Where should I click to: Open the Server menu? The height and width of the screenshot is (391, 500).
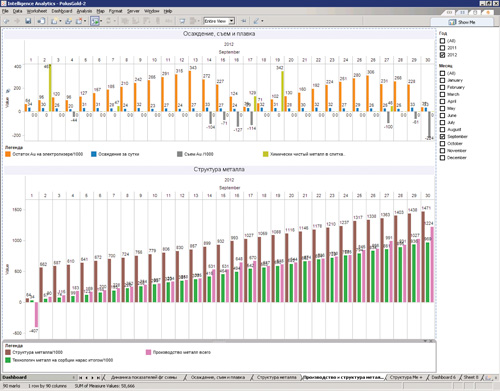(x=133, y=11)
